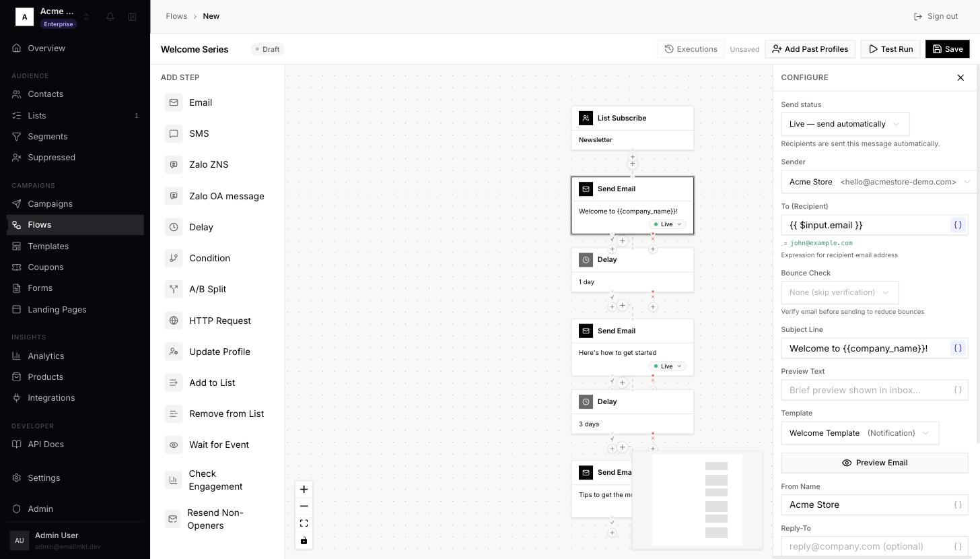Add a Remove from List step

(x=217, y=414)
